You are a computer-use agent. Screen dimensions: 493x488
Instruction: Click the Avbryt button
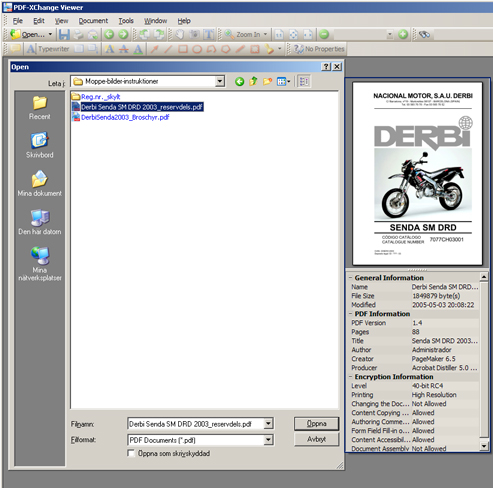coord(316,439)
